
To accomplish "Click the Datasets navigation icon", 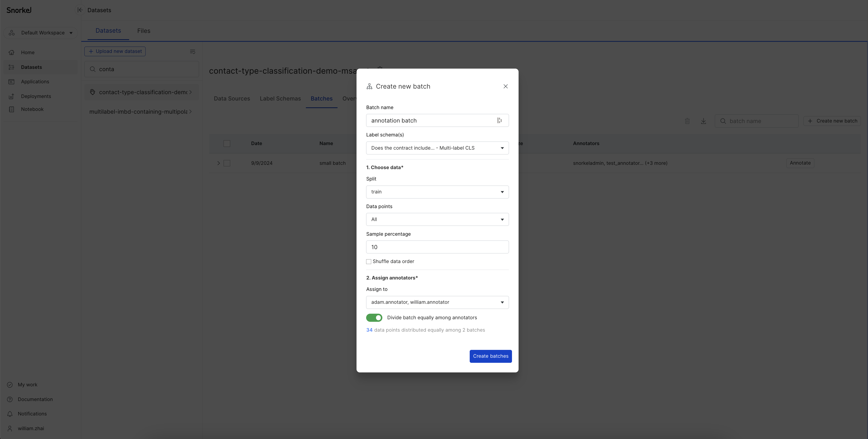I will pyautogui.click(x=11, y=67).
